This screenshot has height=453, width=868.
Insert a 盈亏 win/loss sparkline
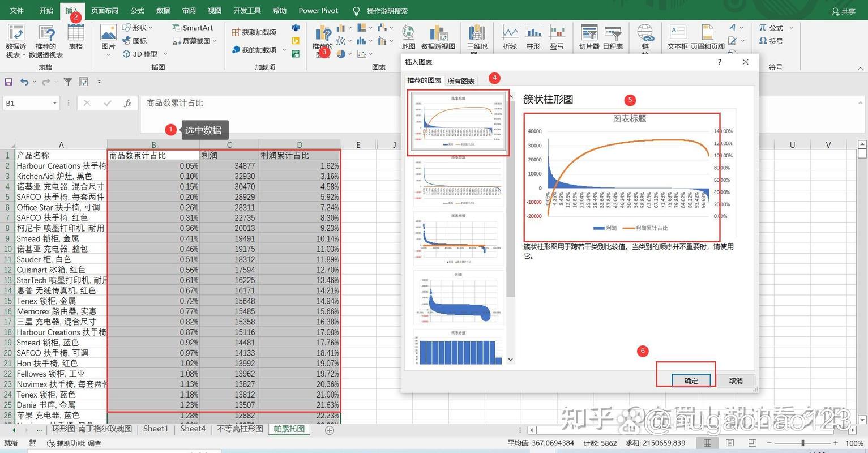[x=557, y=37]
